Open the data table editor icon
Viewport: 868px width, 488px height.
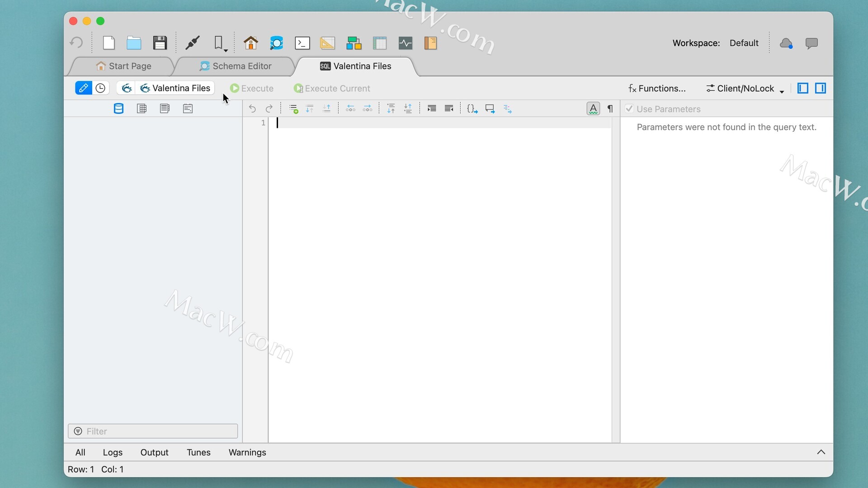pos(380,43)
